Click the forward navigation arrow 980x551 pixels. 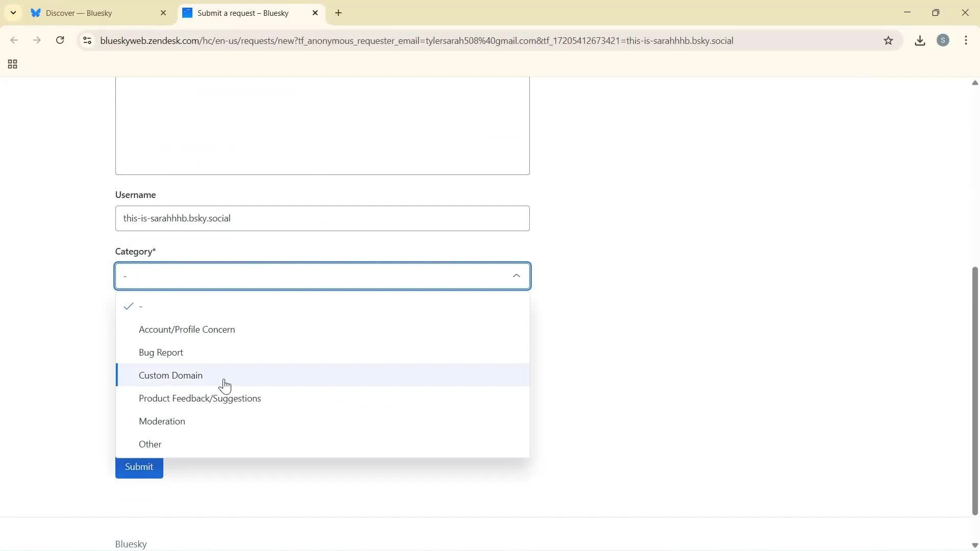[37, 40]
